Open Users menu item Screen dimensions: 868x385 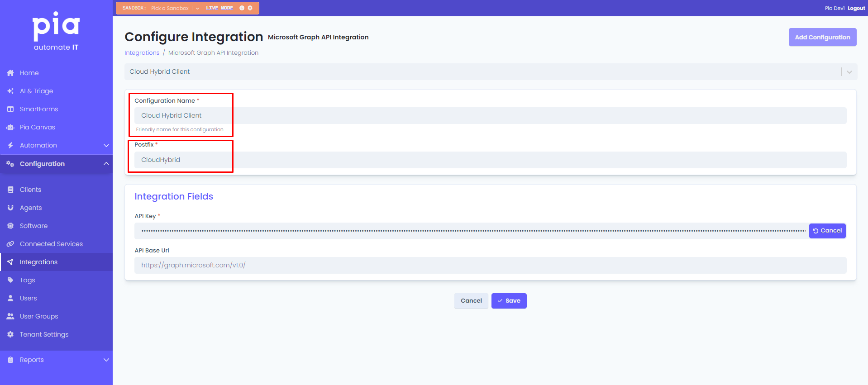click(56, 298)
